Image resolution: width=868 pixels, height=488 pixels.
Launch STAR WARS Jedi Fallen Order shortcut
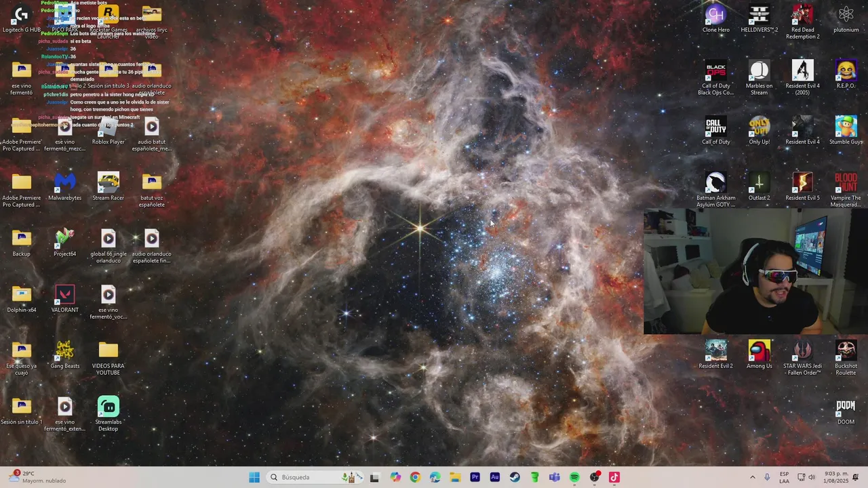[803, 359]
